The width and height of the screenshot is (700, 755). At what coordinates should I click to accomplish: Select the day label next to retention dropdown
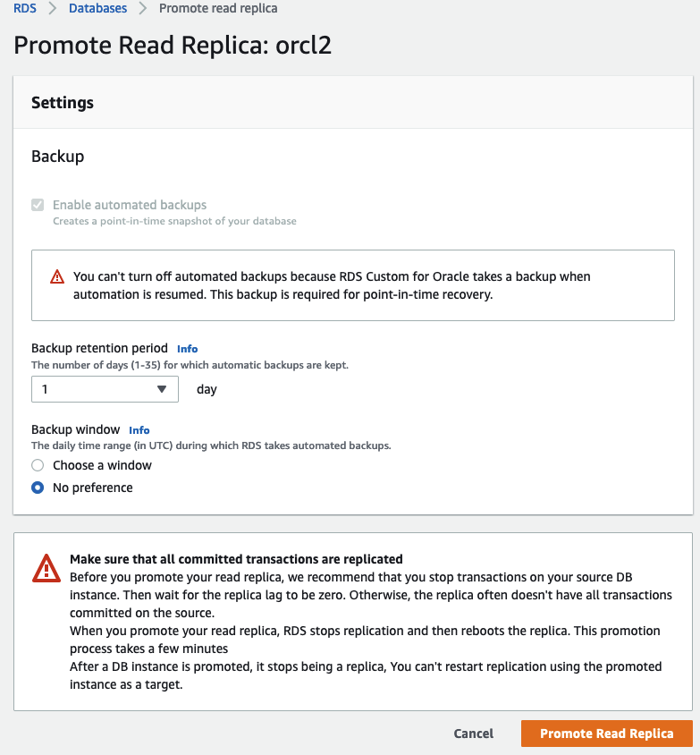pyautogui.click(x=206, y=389)
